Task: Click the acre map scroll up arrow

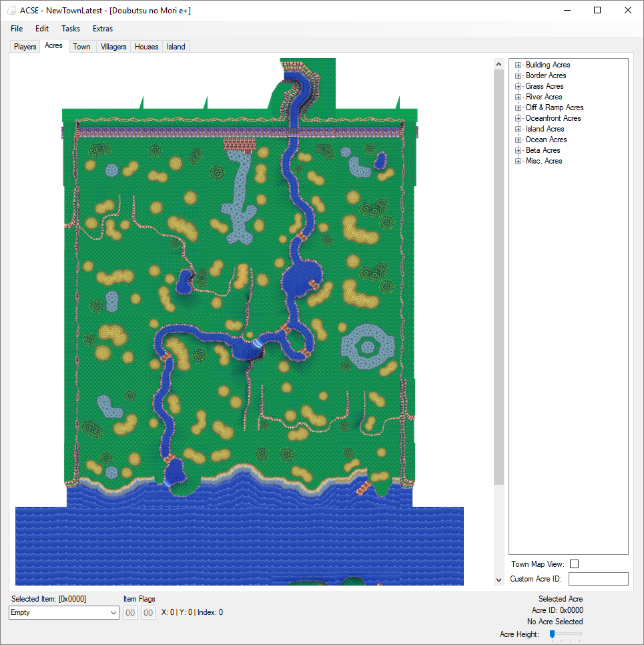Action: click(x=499, y=64)
